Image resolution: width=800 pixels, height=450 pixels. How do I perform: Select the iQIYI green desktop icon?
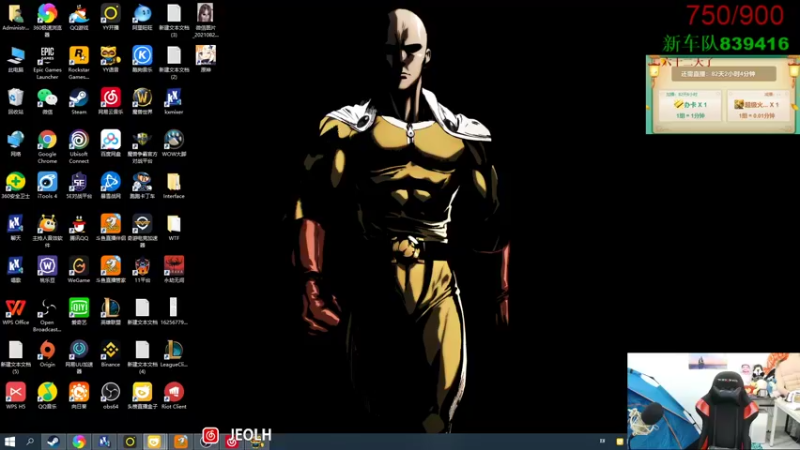[79, 312]
